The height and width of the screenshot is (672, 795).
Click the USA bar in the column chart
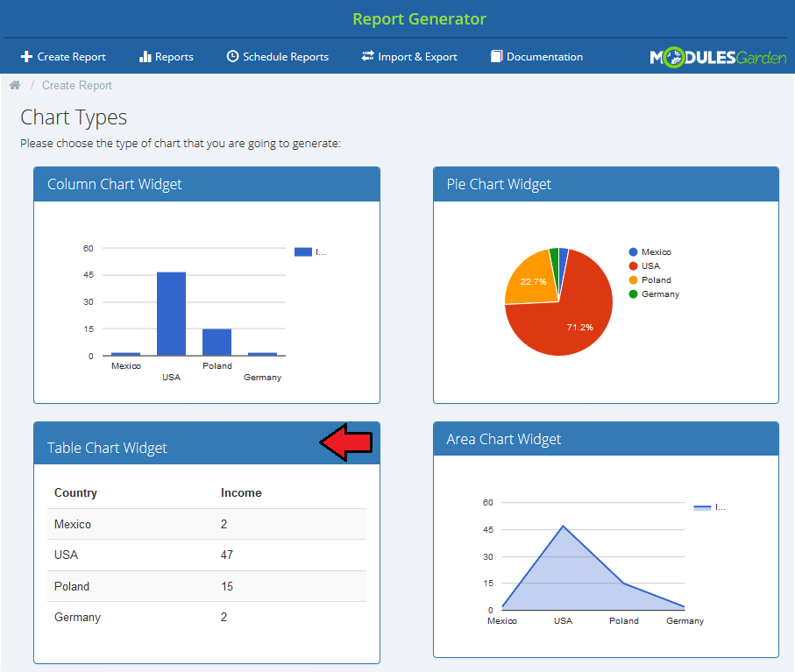172,314
